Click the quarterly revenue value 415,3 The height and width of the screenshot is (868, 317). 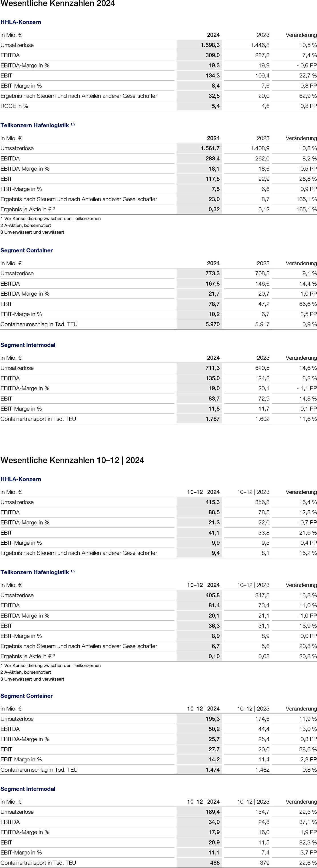[213, 502]
